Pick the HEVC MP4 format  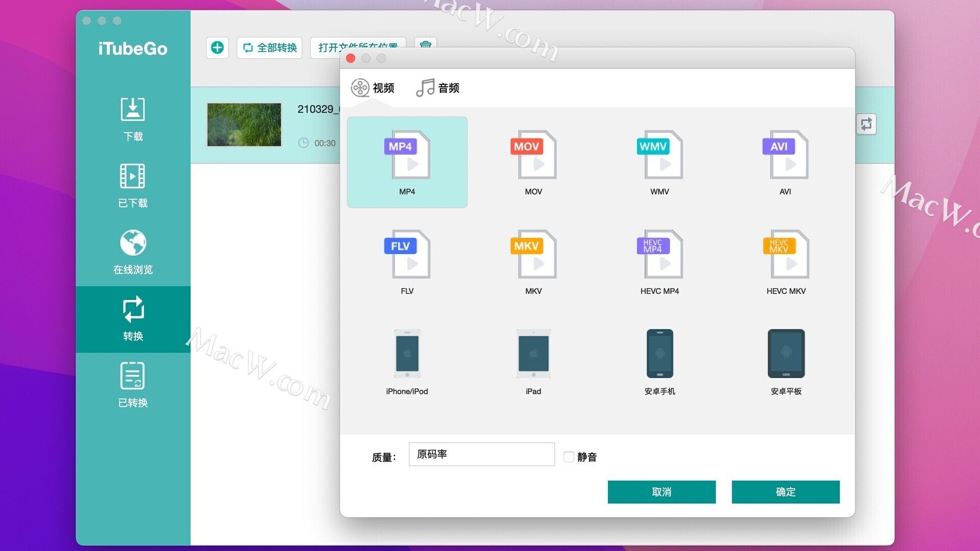coord(659,262)
